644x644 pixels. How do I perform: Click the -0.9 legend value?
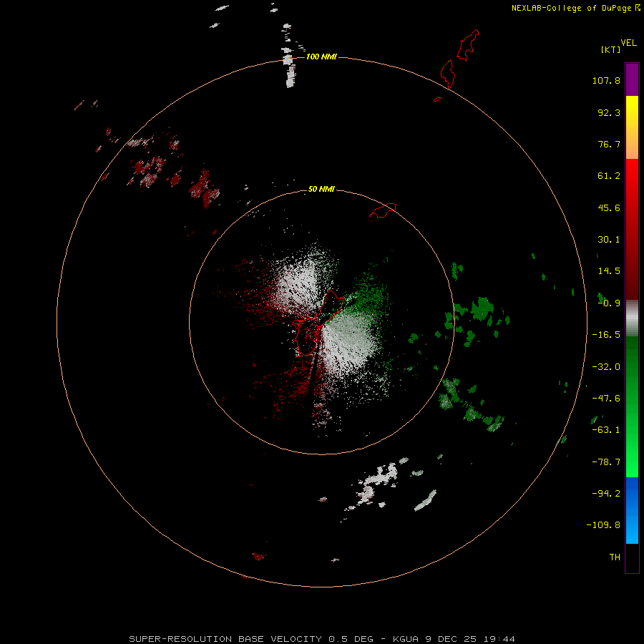coord(609,303)
